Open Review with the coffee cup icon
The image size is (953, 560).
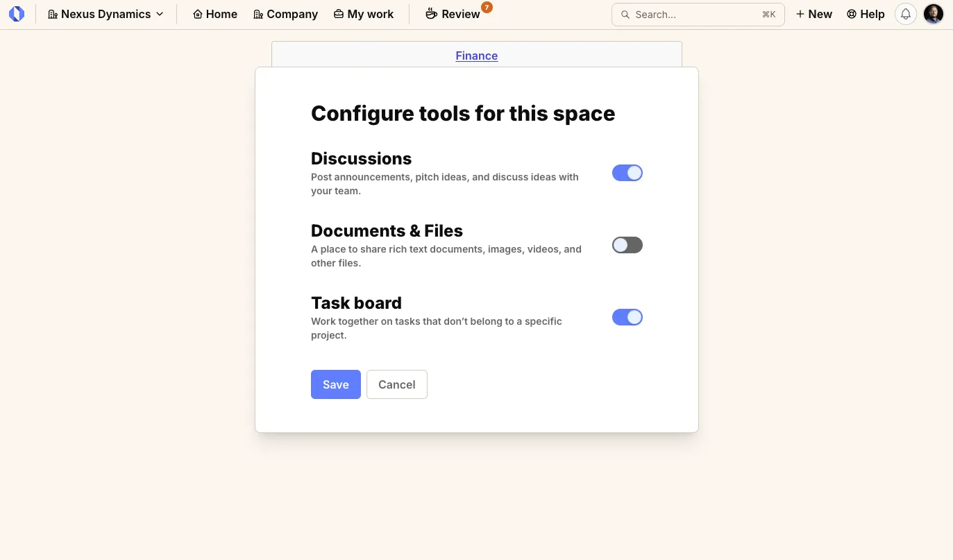pos(432,14)
